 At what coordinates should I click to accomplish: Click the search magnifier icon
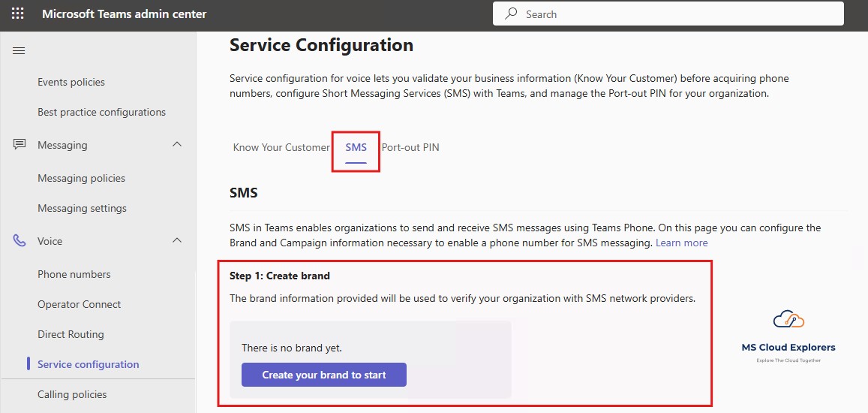tap(511, 14)
